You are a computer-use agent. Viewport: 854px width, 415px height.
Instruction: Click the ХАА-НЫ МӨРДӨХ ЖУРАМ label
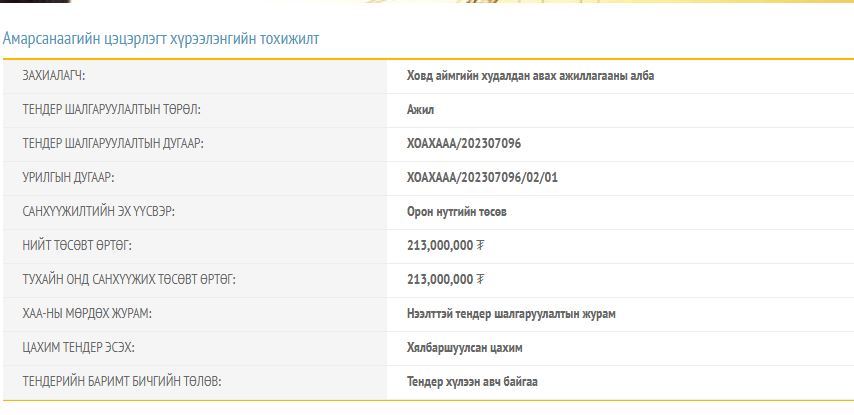point(87,313)
